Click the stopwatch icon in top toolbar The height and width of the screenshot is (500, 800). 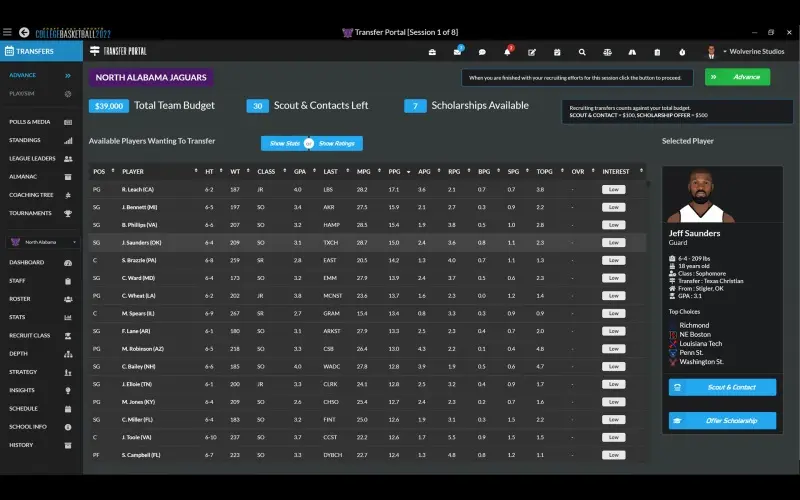tap(682, 52)
